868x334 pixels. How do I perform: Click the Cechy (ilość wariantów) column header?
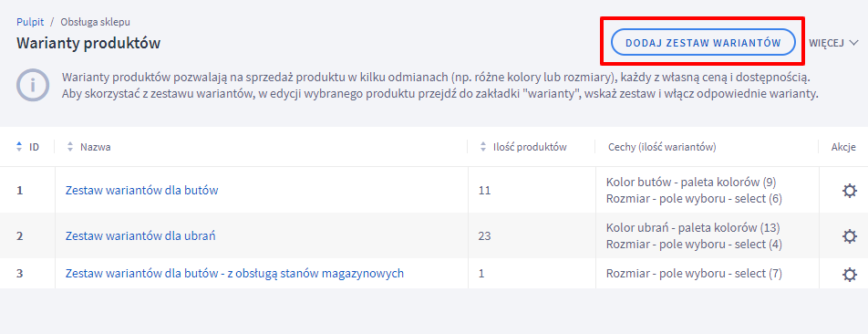662,147
